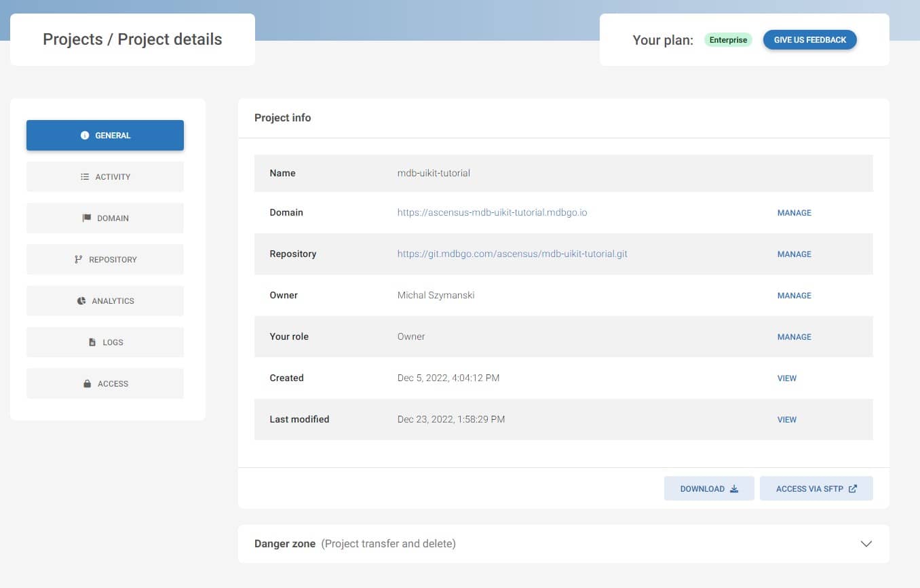Click Manage in the Owner row

coord(794,296)
